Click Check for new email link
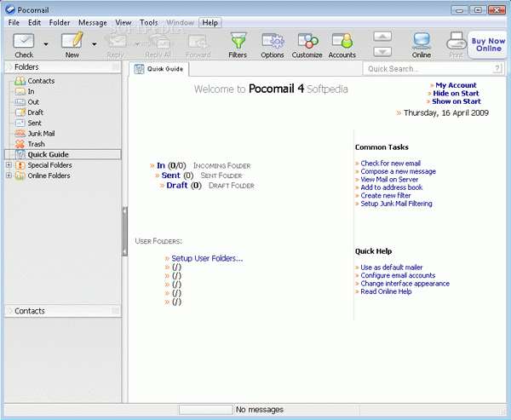511x420 pixels. [x=390, y=163]
